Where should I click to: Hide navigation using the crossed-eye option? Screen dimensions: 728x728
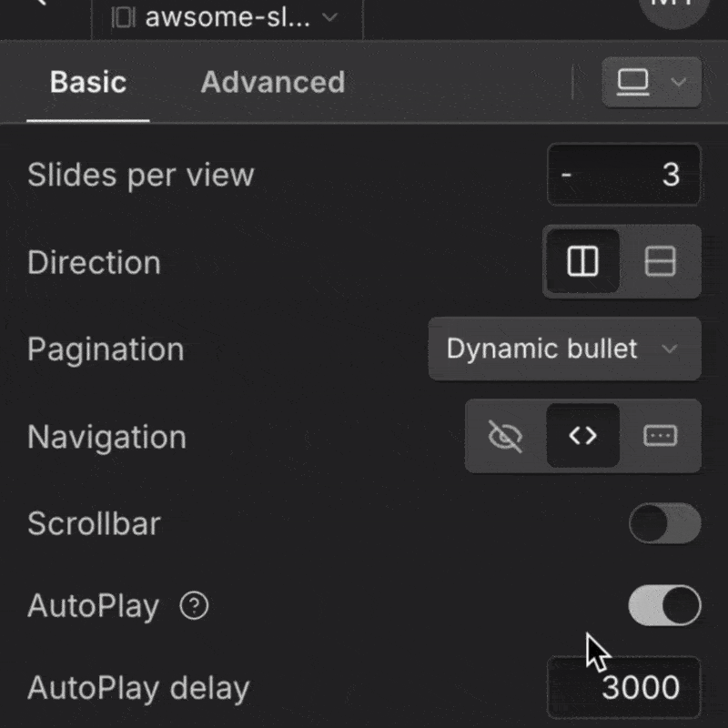pyautogui.click(x=506, y=436)
